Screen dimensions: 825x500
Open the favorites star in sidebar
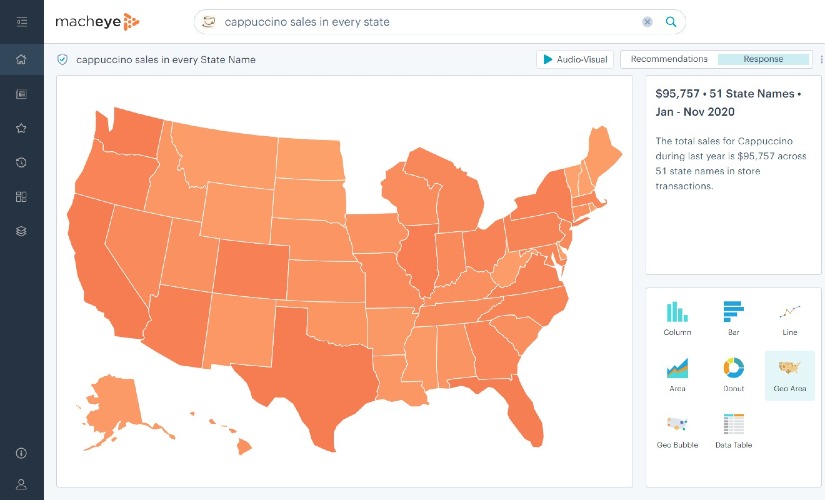pyautogui.click(x=21, y=128)
